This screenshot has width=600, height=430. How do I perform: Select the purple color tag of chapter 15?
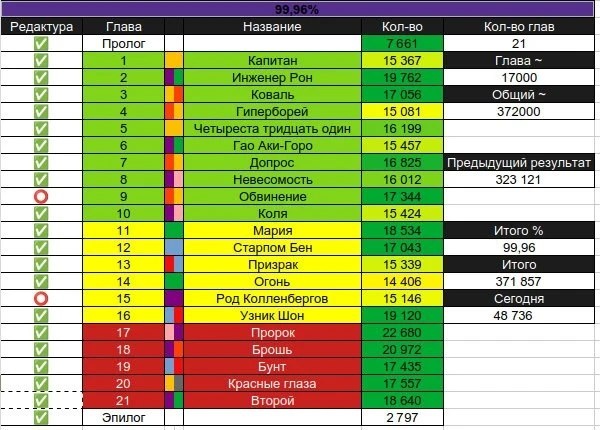[x=174, y=298]
